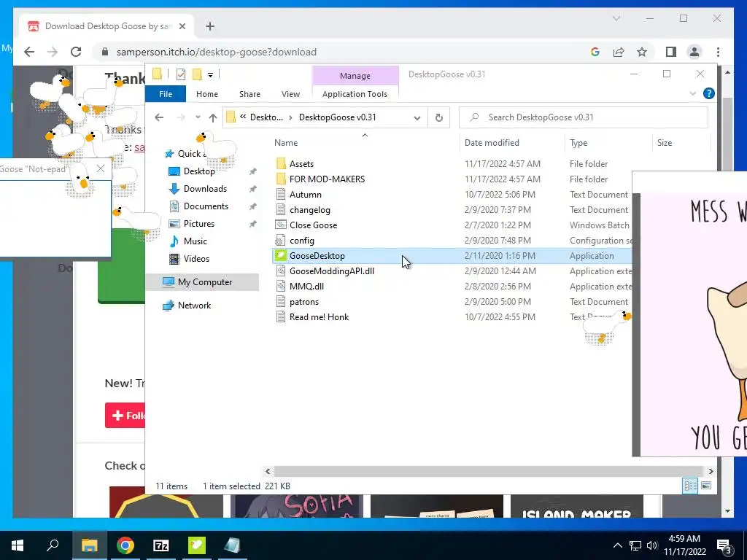
Task: Switch to the View ribbon tab
Action: [290, 94]
